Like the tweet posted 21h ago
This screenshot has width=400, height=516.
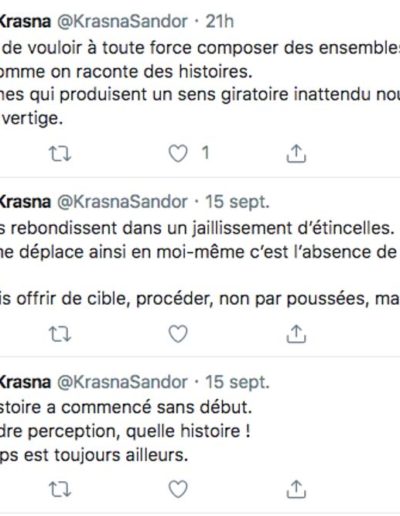tap(178, 154)
